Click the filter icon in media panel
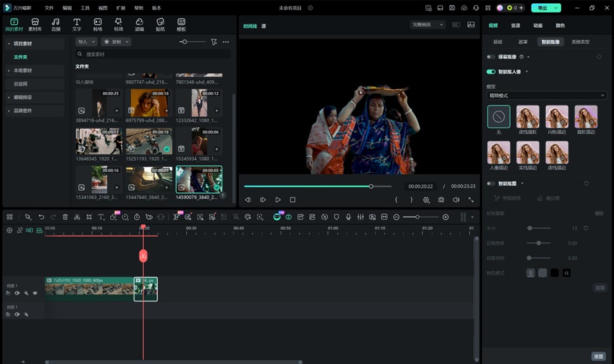Screen dimensions: 614x364 click(x=214, y=42)
